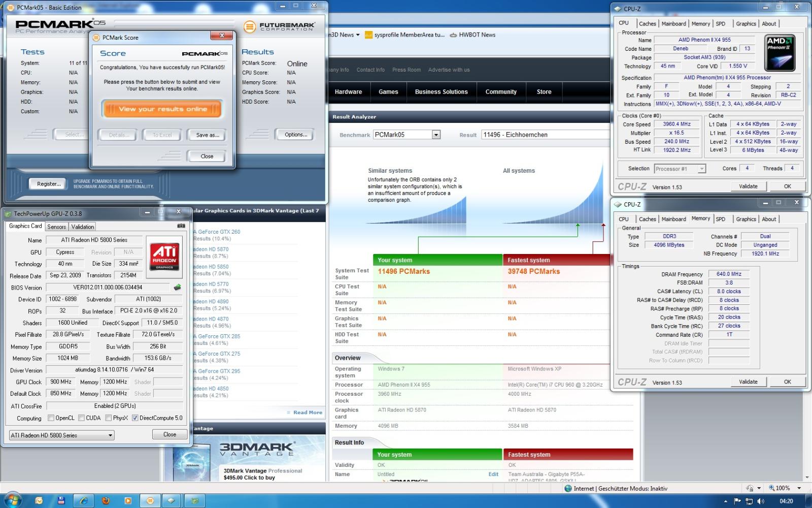
Task: Switch to the Sensors tab in GPU-Z
Action: (x=56, y=227)
